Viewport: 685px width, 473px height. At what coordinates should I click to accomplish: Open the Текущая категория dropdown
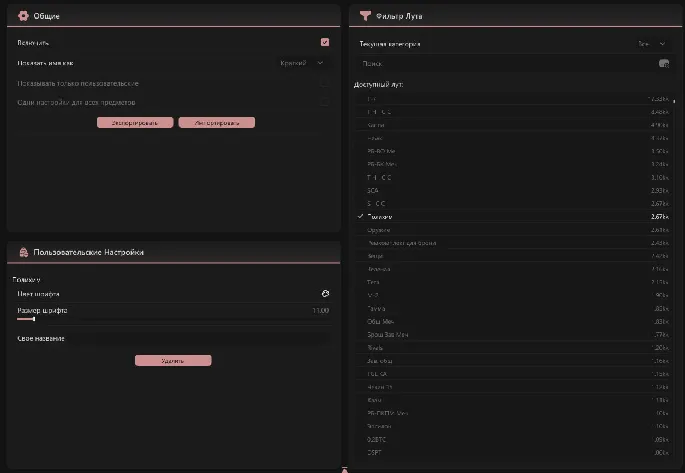click(x=650, y=44)
